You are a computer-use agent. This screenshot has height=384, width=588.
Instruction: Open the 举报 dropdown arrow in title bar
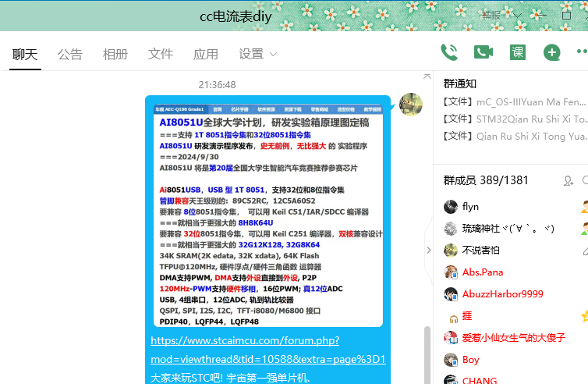(518, 16)
